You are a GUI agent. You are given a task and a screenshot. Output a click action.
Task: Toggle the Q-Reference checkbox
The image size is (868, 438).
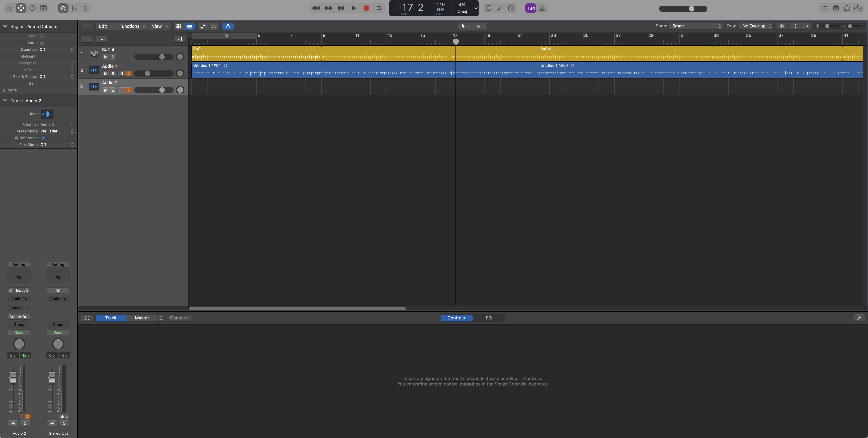(x=43, y=138)
